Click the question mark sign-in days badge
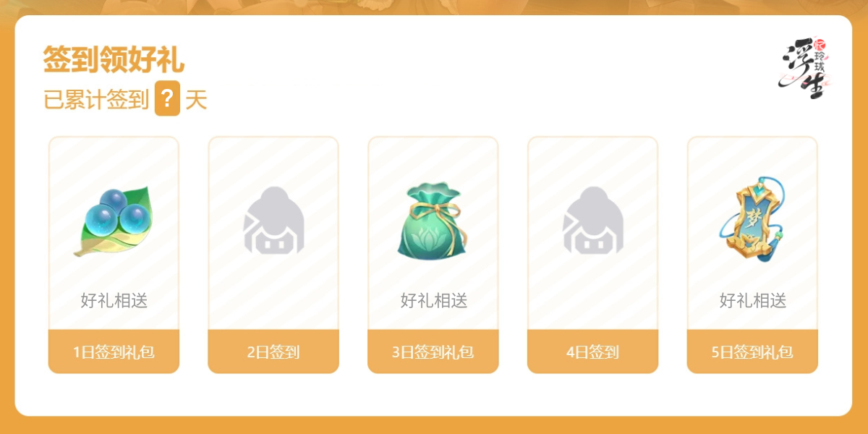 (167, 100)
